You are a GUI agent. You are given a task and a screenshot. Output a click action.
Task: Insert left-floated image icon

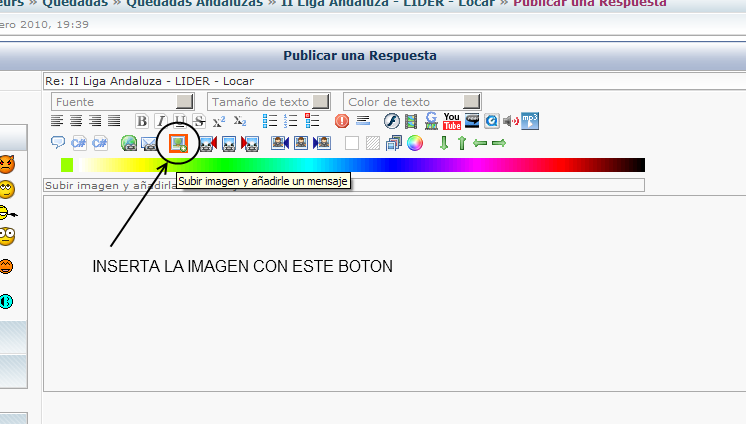[x=208, y=143]
